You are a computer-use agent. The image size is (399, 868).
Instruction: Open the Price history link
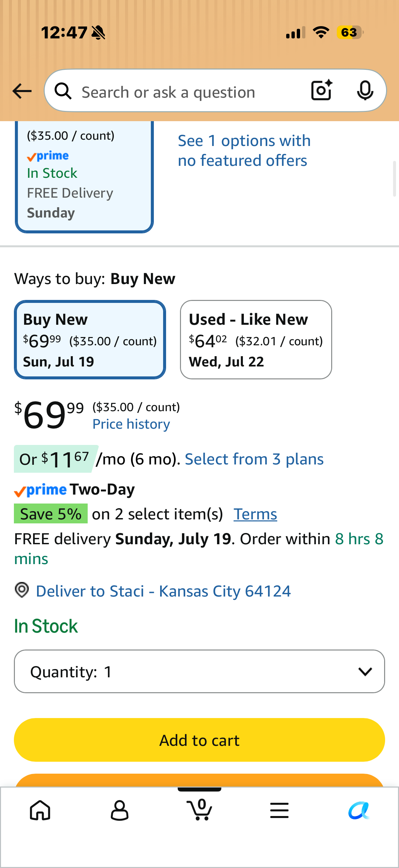click(131, 424)
